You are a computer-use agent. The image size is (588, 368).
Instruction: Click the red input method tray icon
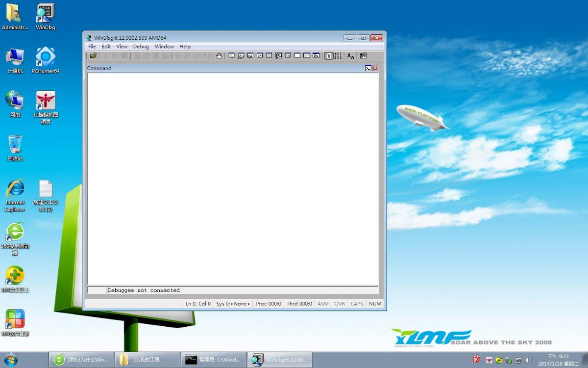(476, 359)
